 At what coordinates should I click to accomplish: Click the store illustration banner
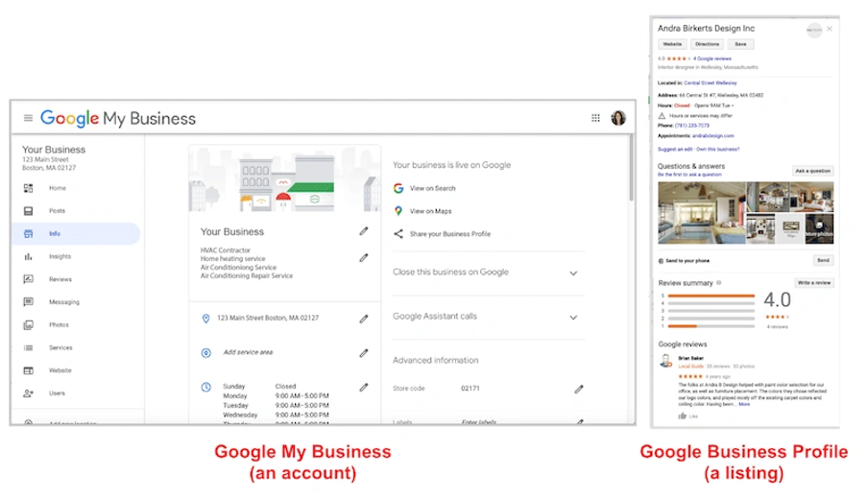click(x=284, y=178)
